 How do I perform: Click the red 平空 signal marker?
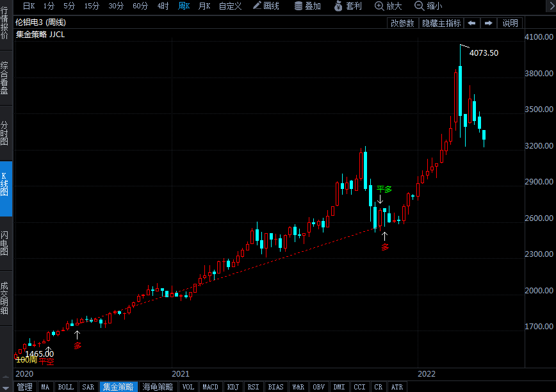point(46,361)
